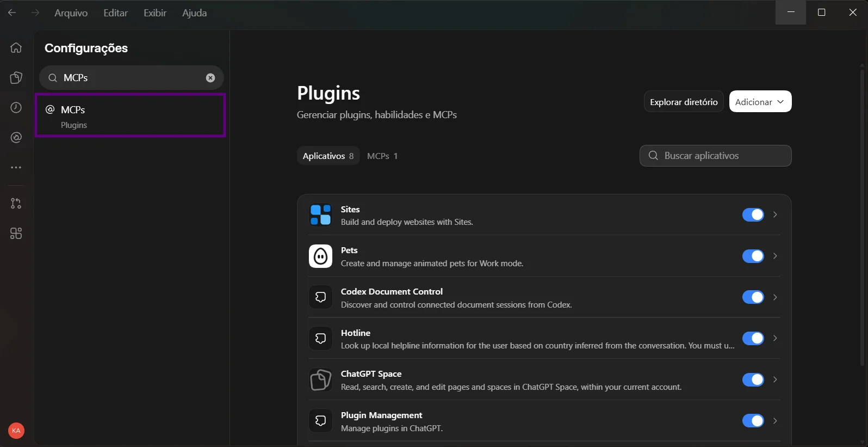This screenshot has height=447, width=868.
Task: Click the Hotline plugin icon
Action: [320, 338]
